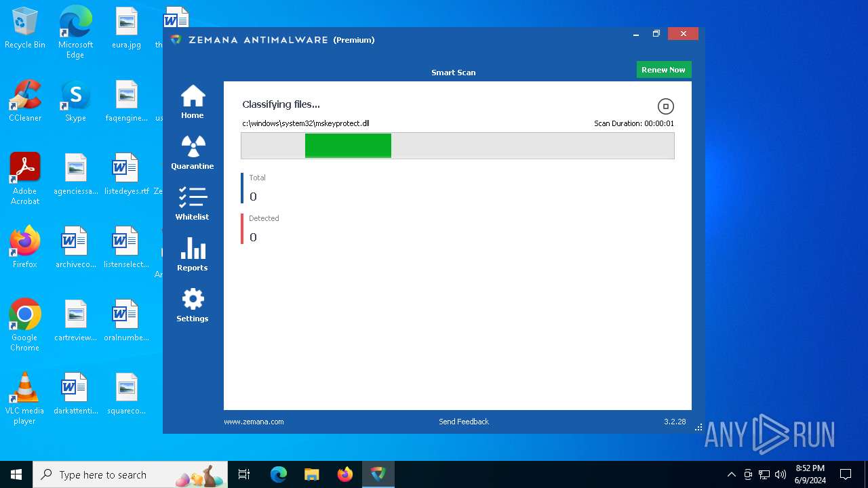868x488 pixels.
Task: Open network status in system tray
Action: pos(764,474)
